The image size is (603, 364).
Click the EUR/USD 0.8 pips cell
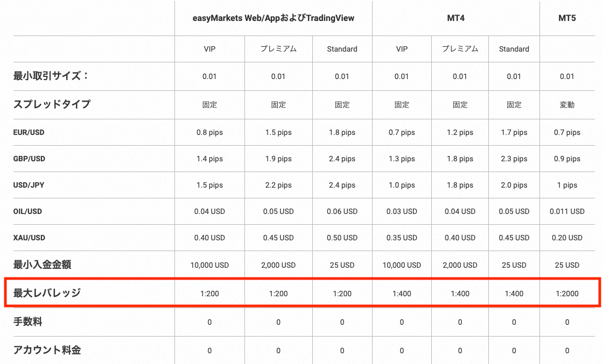pyautogui.click(x=209, y=132)
